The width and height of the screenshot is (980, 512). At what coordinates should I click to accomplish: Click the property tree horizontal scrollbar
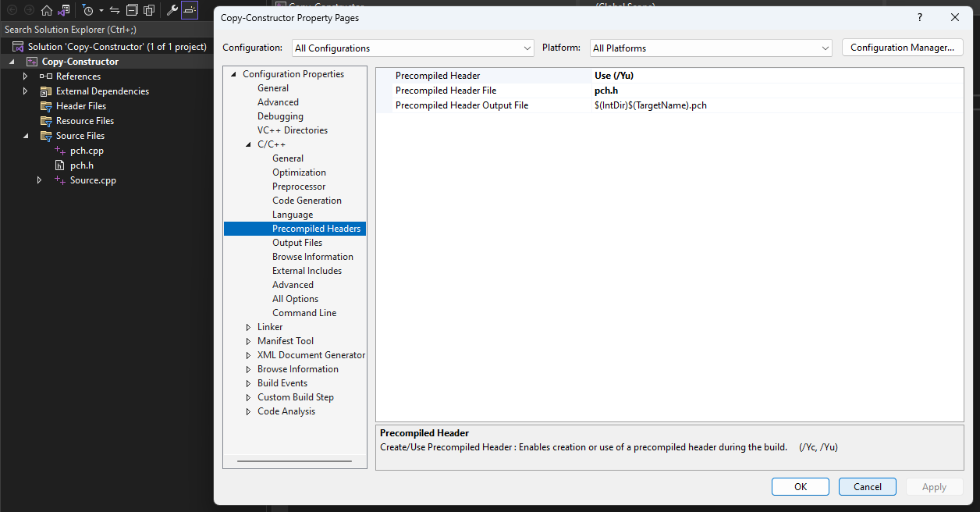(293, 460)
